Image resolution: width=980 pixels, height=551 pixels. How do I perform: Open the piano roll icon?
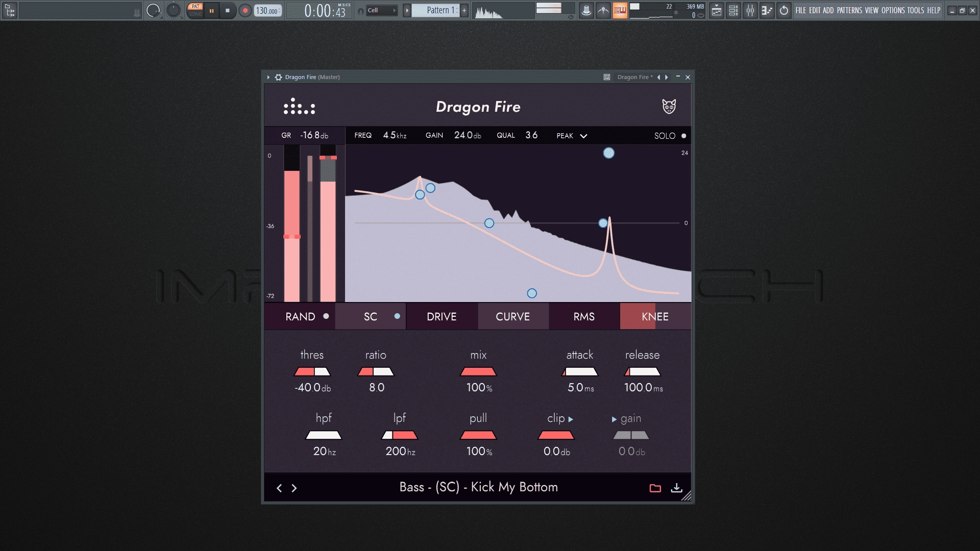[x=767, y=10]
